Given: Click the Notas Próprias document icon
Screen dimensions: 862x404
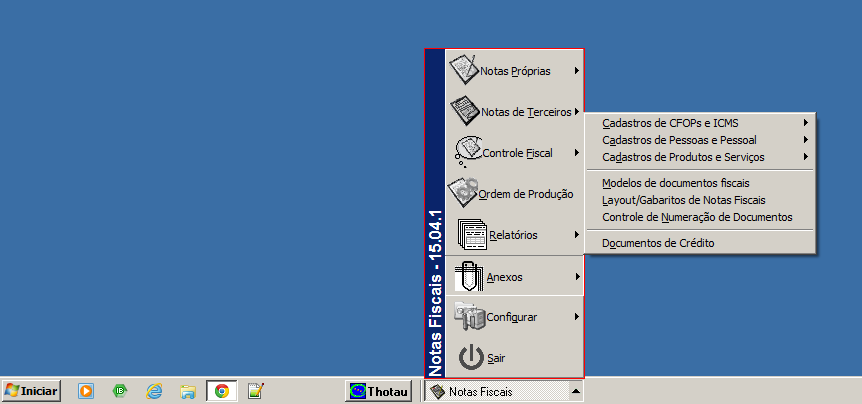Looking at the screenshot, I should click(x=463, y=70).
